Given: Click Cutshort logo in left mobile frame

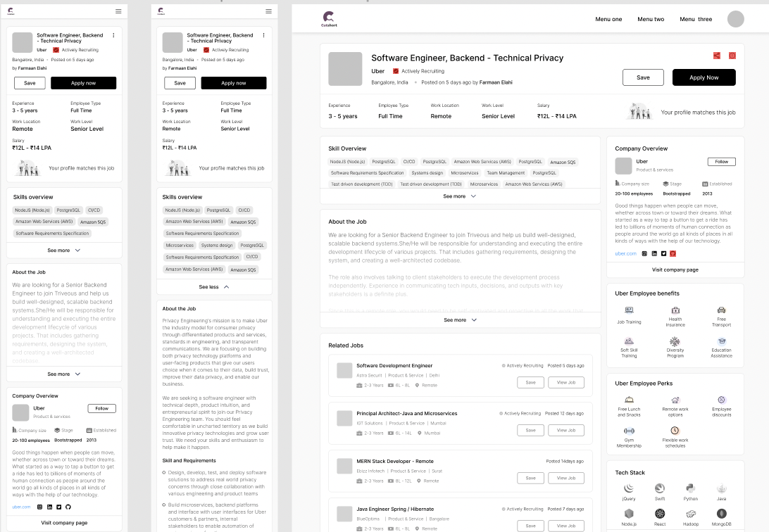Looking at the screenshot, I should tap(11, 11).
